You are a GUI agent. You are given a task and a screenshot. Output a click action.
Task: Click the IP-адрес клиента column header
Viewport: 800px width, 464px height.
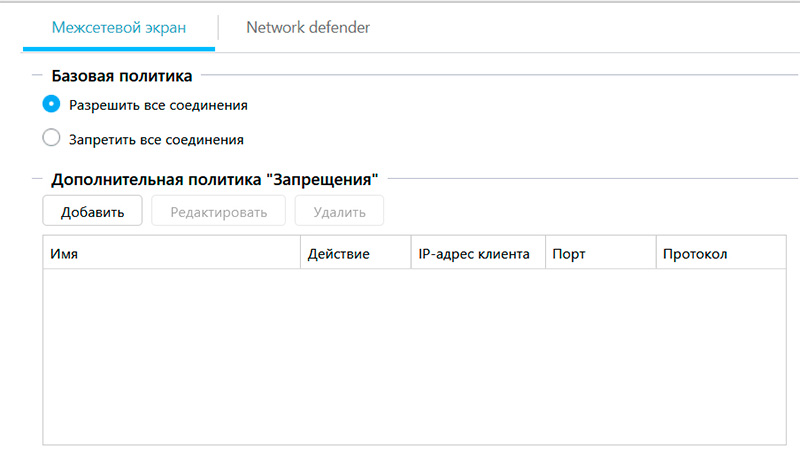coord(477,254)
